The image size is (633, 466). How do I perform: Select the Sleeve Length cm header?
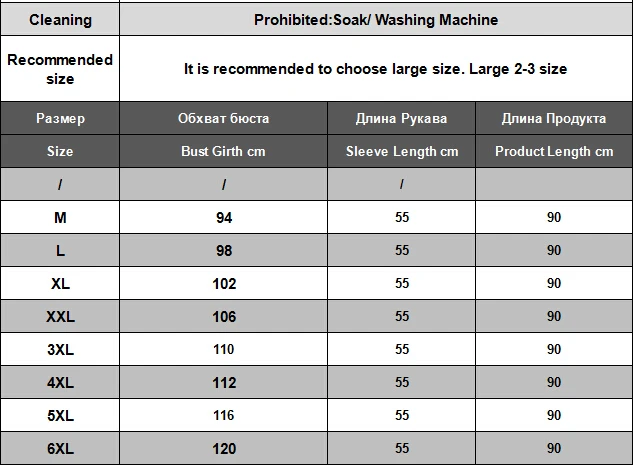point(402,151)
